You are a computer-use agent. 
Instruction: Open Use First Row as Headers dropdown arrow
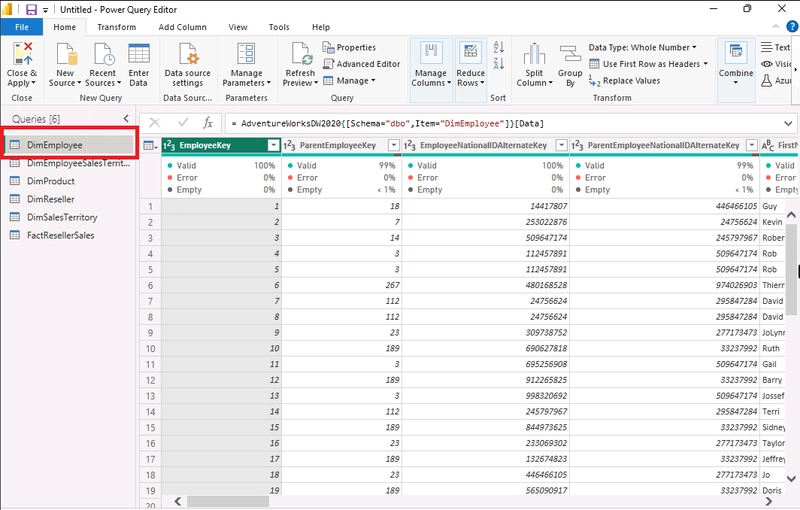pyautogui.click(x=706, y=64)
